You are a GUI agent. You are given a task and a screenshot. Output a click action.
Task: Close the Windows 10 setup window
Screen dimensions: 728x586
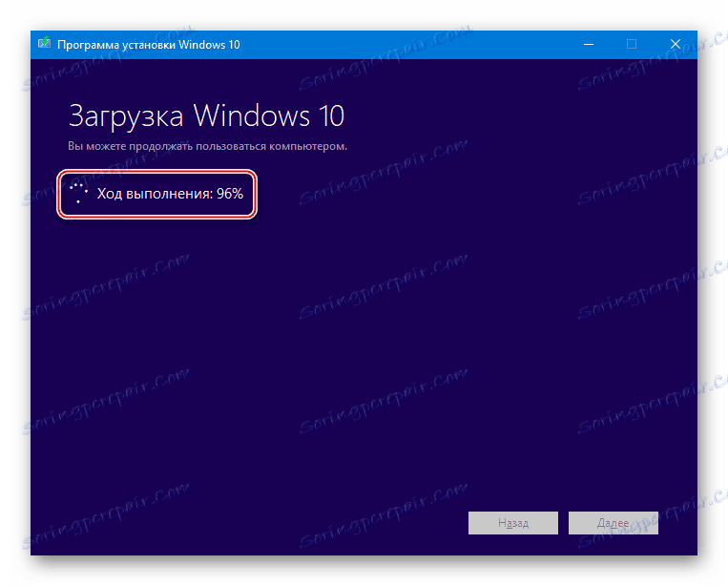coord(676,44)
